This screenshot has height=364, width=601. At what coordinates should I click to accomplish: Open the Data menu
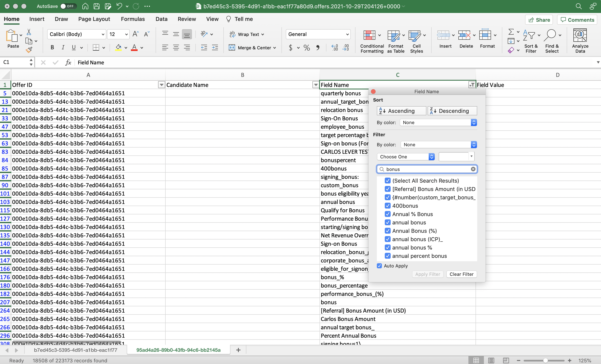[161, 19]
